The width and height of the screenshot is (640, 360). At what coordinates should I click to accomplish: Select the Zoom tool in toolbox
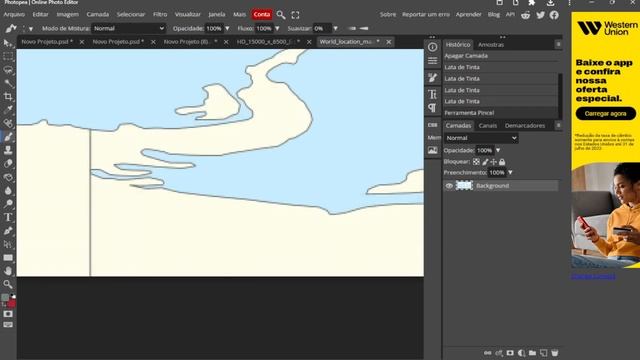point(8,284)
